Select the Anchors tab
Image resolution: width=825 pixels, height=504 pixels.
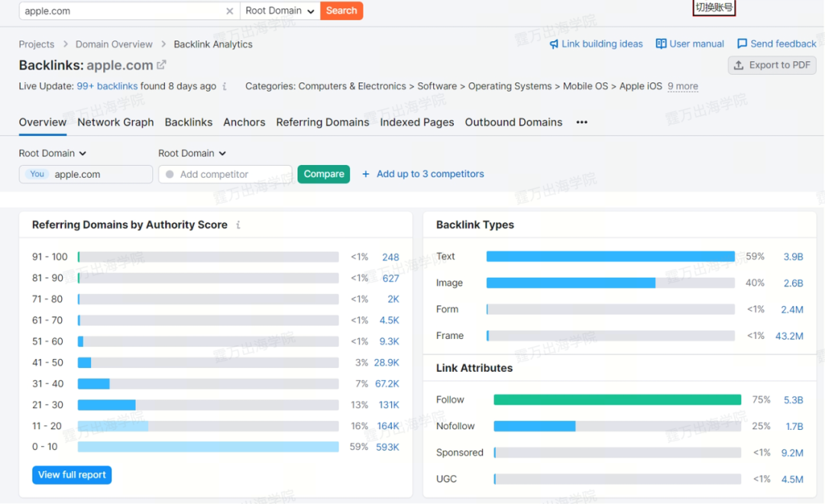pyautogui.click(x=244, y=122)
